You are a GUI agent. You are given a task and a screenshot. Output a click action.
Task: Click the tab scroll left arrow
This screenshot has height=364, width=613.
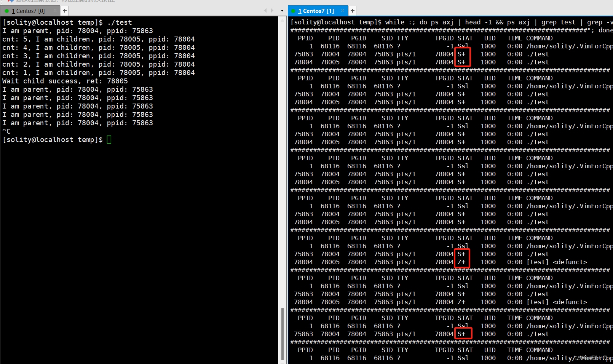[265, 11]
